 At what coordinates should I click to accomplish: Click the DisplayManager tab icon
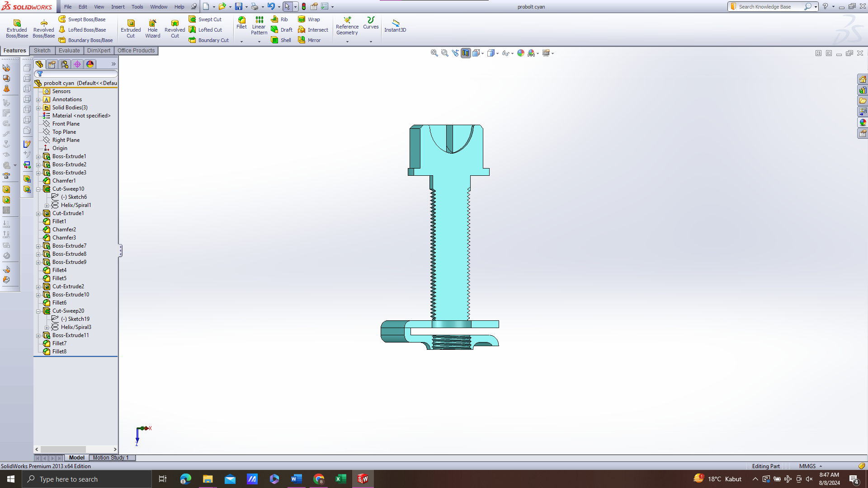tap(90, 64)
